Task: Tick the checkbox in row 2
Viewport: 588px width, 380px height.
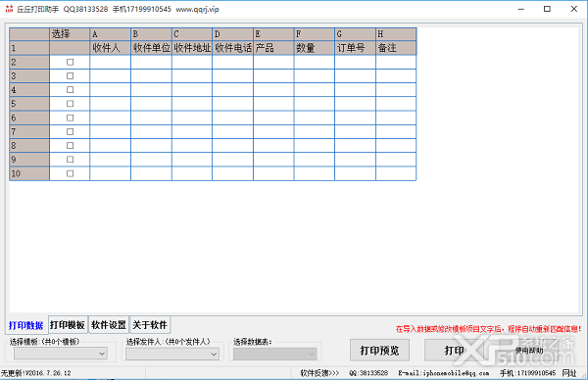Action: point(70,63)
